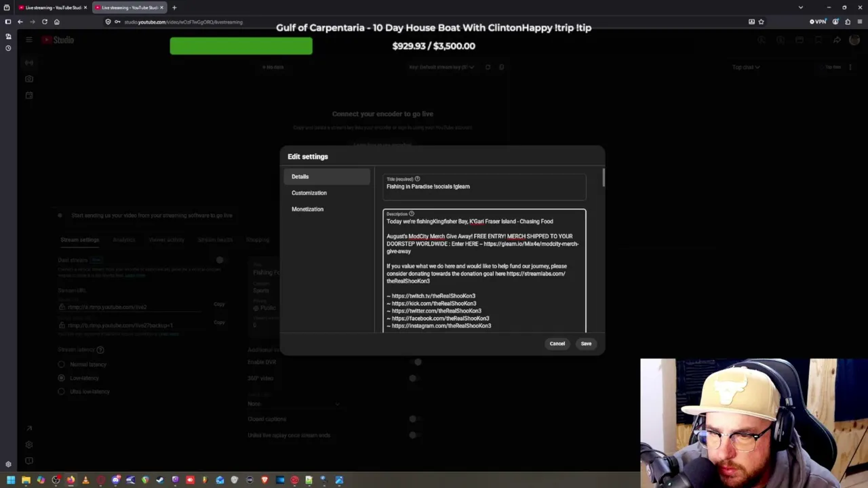Copy the backup stream URL

(219, 323)
